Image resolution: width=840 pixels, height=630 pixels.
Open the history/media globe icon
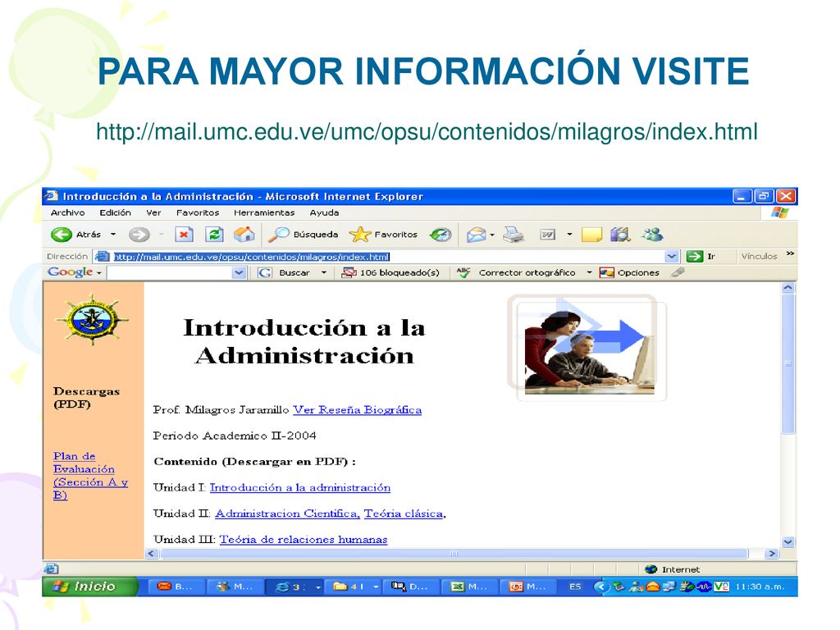pos(441,235)
